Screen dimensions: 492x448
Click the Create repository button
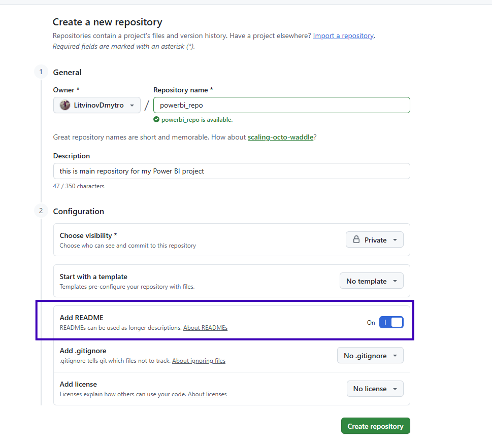click(376, 426)
